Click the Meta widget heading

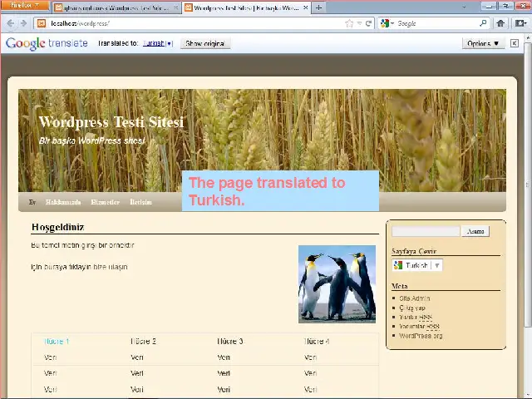coord(399,286)
